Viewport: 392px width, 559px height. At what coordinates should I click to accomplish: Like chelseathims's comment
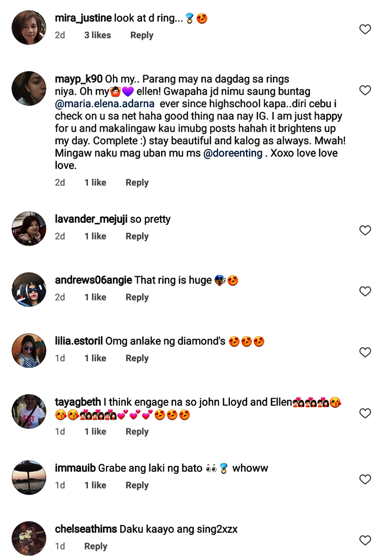[x=365, y=540]
